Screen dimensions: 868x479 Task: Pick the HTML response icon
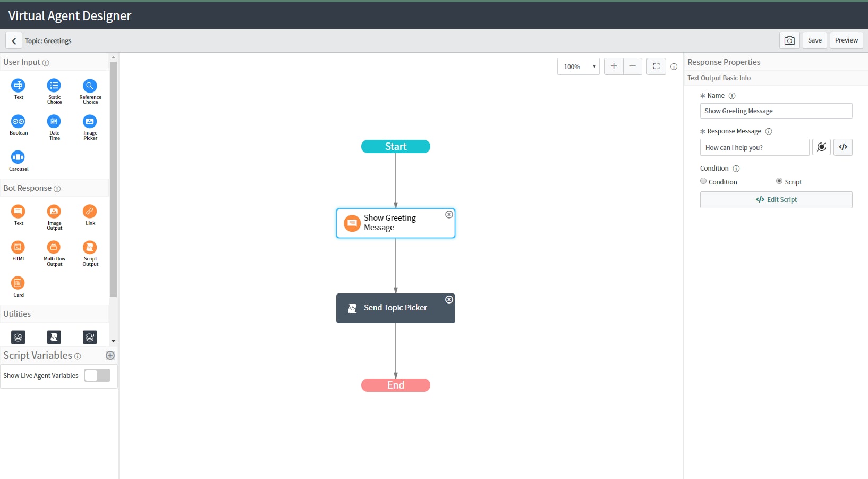[x=18, y=247]
